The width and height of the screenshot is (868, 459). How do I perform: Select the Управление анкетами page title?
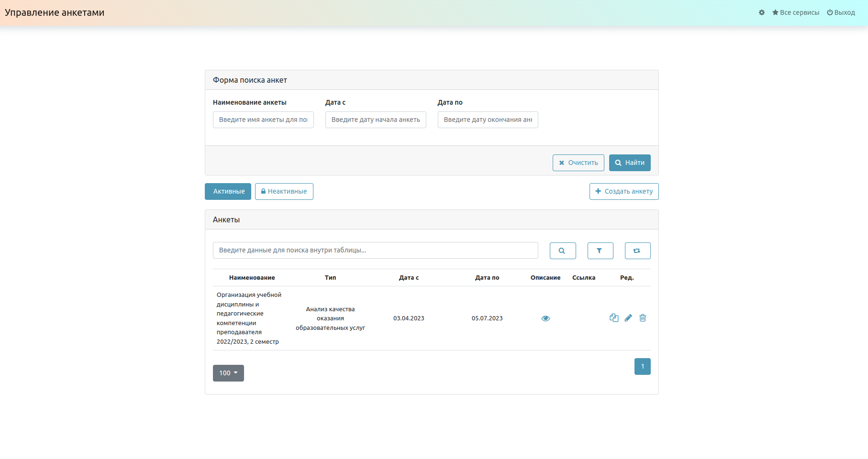55,12
